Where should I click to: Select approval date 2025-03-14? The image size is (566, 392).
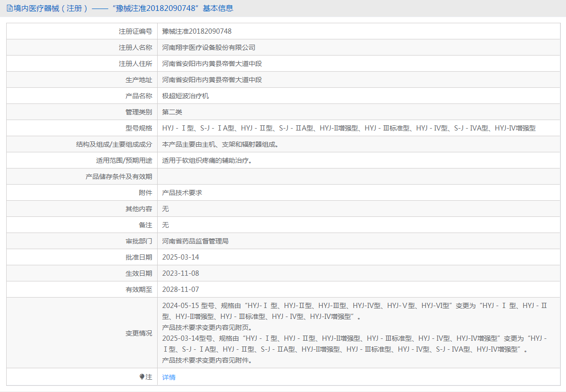click(x=180, y=258)
